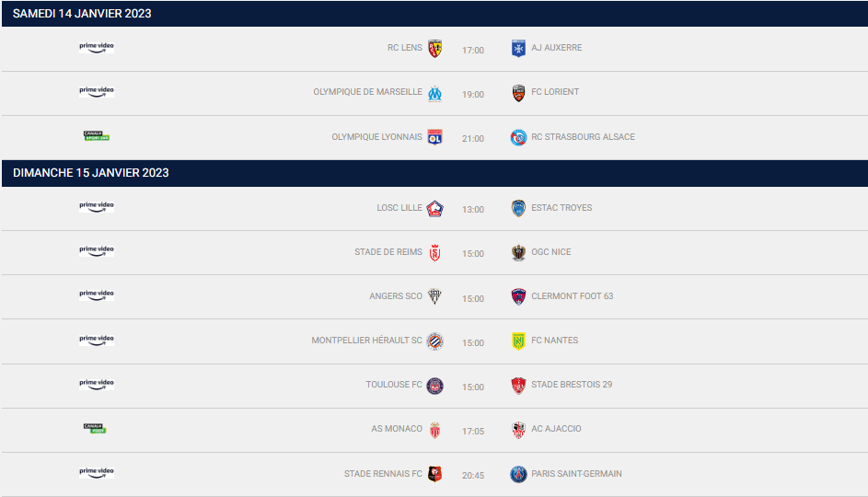Click the 20:45 kickoff time for Rennes match
Screen dimensions: 868x497
coord(473,476)
